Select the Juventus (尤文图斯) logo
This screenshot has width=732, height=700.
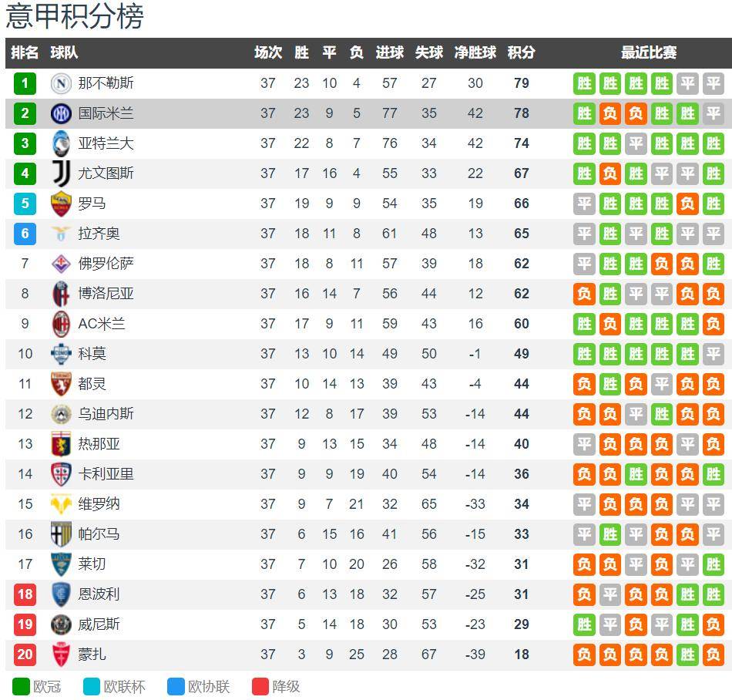[61, 173]
